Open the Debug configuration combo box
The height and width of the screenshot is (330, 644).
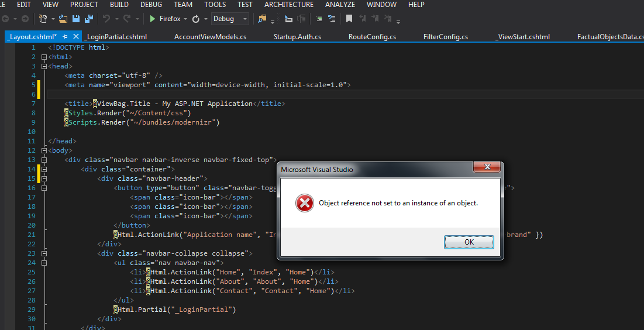[x=230, y=19]
